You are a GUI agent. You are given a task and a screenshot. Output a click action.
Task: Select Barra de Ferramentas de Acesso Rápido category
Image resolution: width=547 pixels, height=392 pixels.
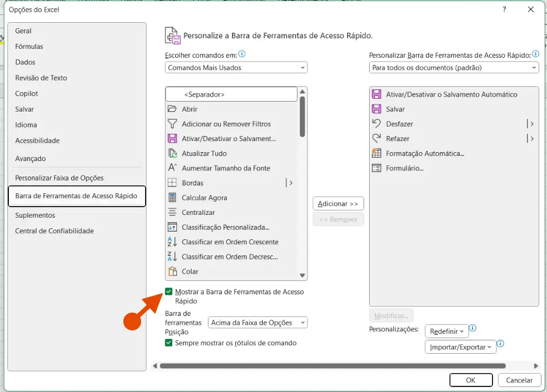76,196
